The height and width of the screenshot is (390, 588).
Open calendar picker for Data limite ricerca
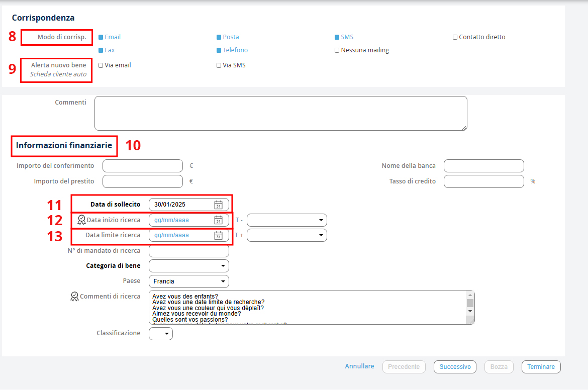pyautogui.click(x=218, y=235)
